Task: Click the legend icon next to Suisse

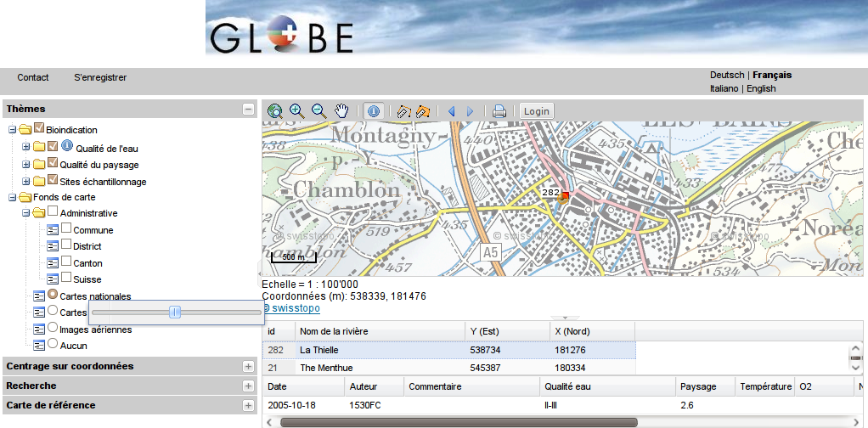Action: 54,279
